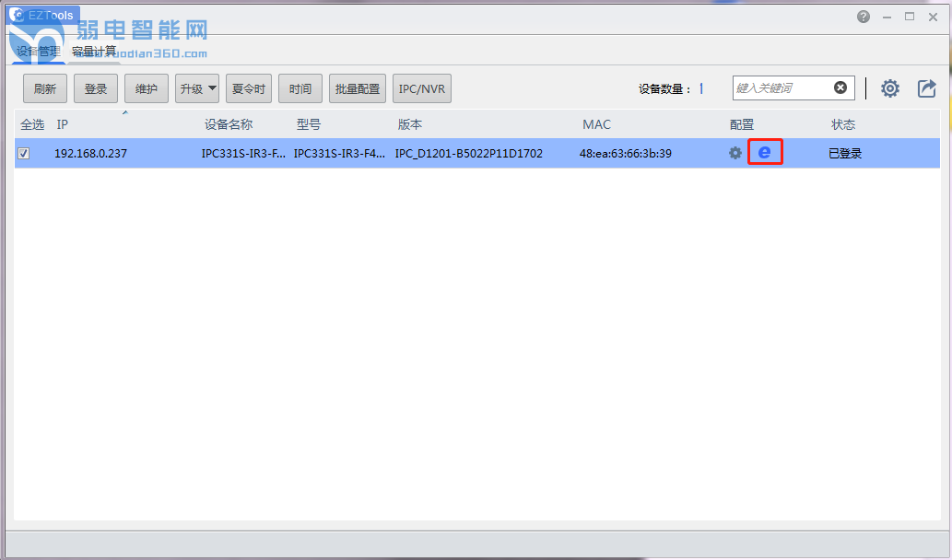Viewport: 952px width, 560px height.
Task: Sort devices by the 状态 column header
Action: pyautogui.click(x=842, y=124)
